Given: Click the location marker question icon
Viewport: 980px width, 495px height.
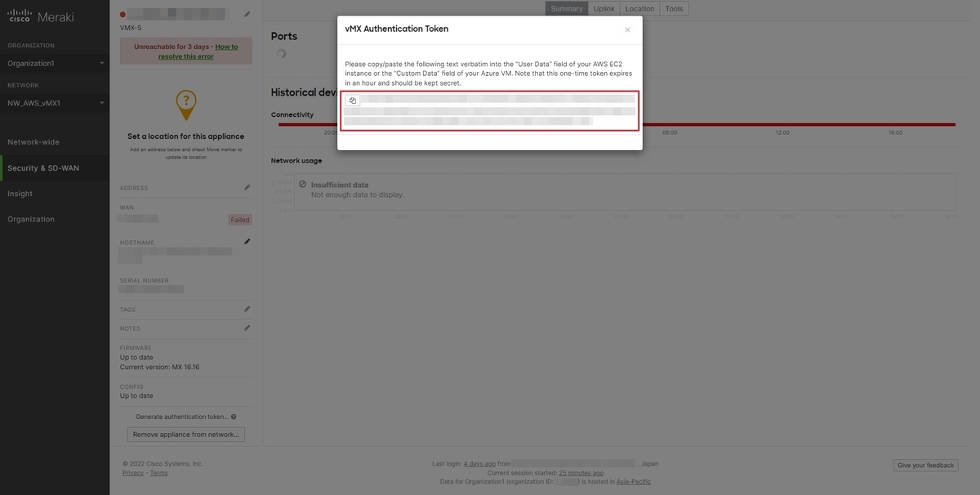Looking at the screenshot, I should (x=186, y=105).
